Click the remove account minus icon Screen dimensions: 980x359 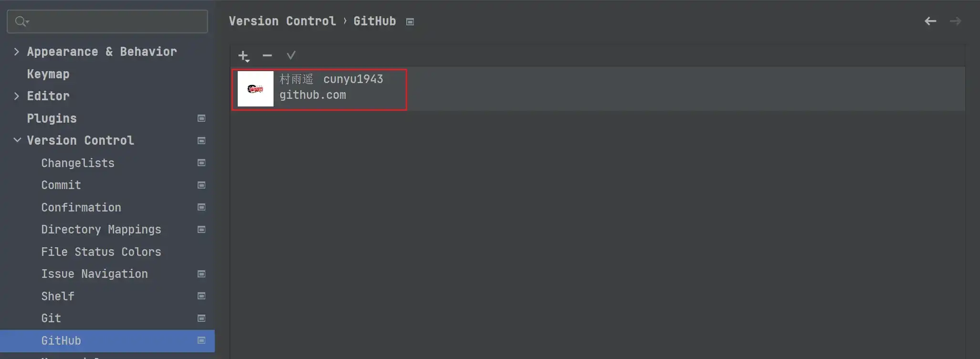[267, 56]
